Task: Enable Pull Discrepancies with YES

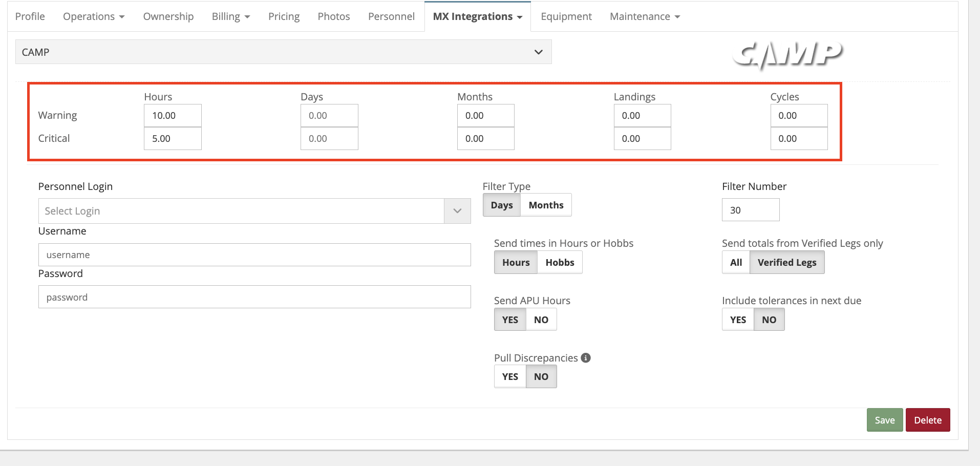Action: point(510,377)
